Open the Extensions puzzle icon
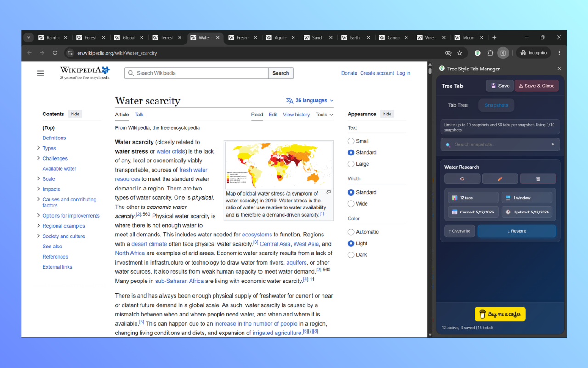The width and height of the screenshot is (588, 368). click(491, 53)
